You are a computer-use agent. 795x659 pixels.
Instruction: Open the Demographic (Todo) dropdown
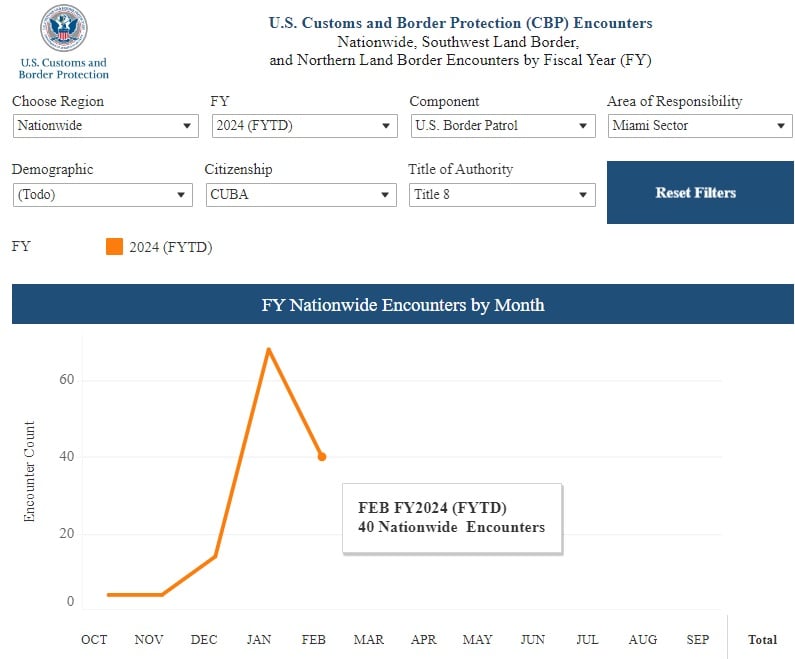click(102, 195)
